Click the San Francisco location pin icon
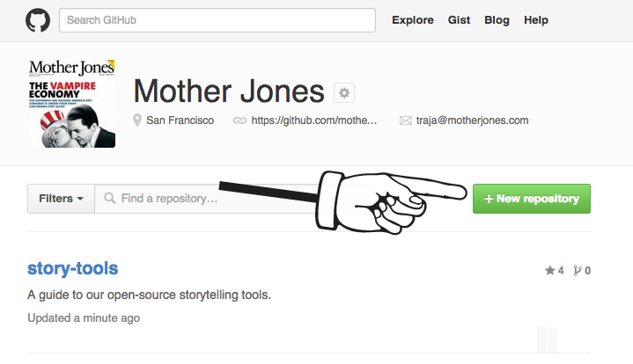This screenshot has height=364, width=633. 137,120
